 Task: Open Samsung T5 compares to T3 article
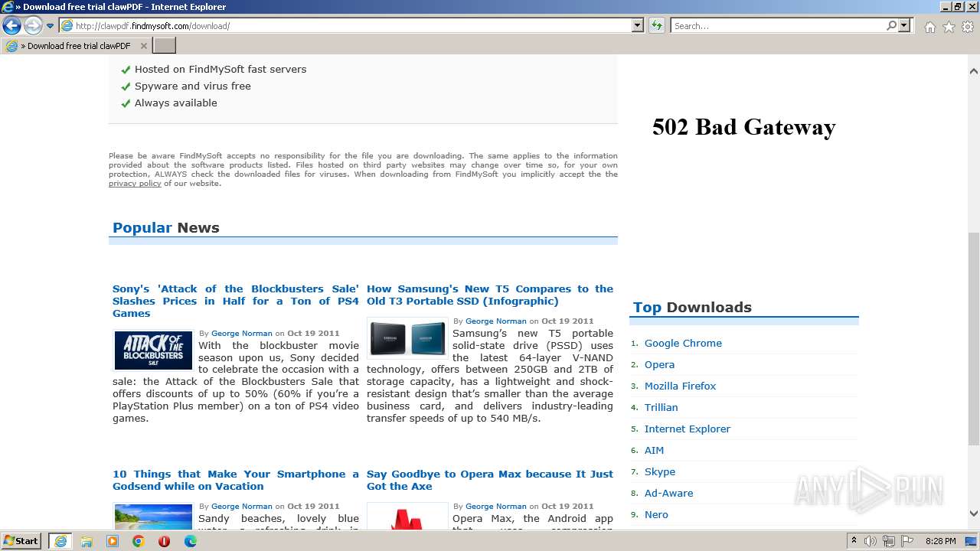point(490,295)
